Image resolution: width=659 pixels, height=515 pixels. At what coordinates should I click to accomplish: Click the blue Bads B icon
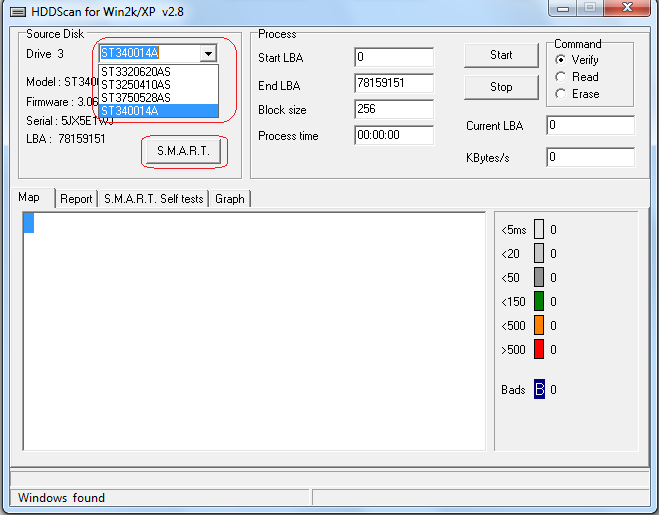pyautogui.click(x=539, y=389)
